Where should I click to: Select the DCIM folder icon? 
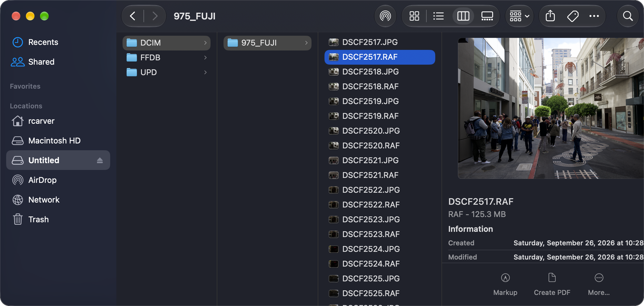coord(132,43)
